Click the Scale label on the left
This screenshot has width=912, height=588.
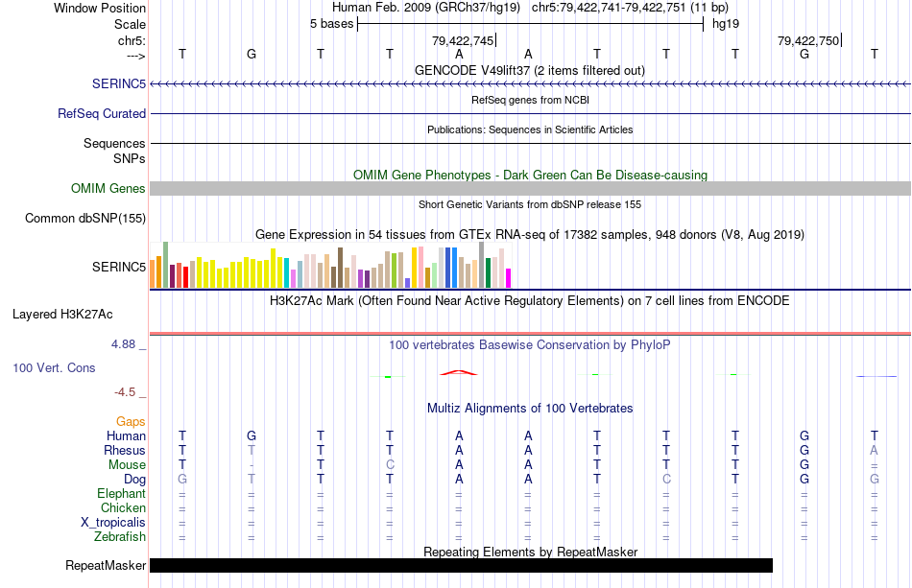tap(131, 24)
